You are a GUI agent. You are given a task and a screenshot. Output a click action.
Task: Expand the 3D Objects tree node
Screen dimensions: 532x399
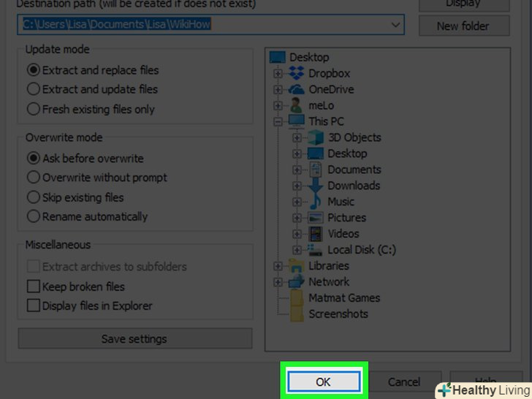297,137
